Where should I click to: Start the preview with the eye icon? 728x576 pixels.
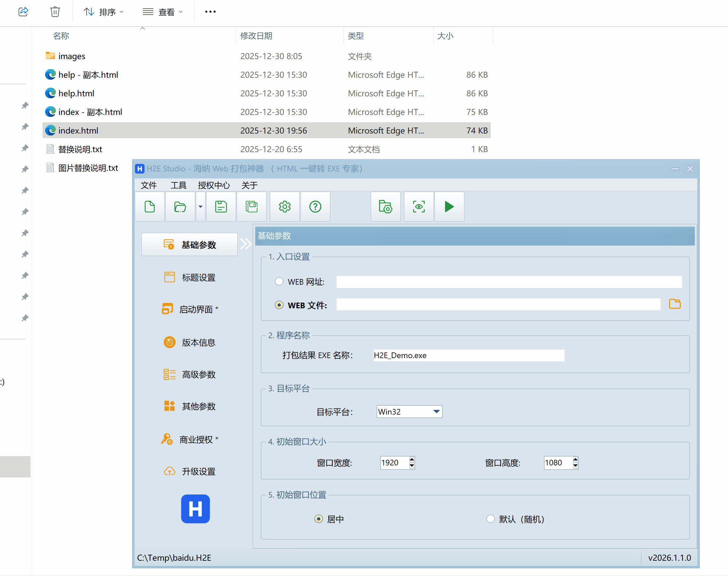tap(419, 206)
